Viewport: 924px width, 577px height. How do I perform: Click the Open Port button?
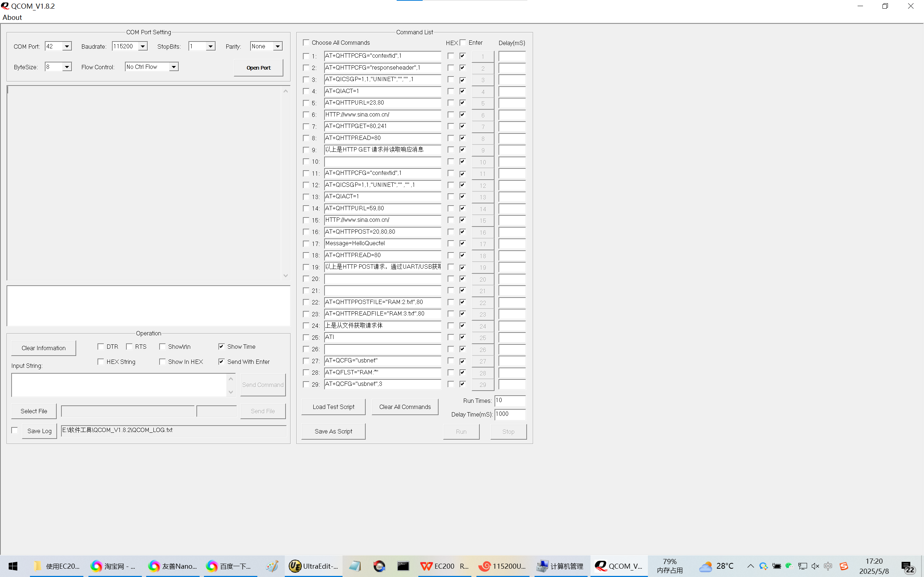click(258, 68)
